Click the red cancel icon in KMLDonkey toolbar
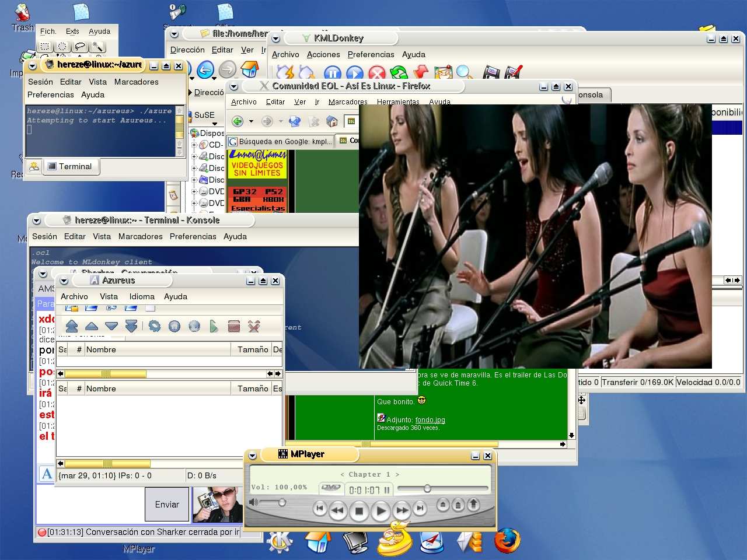 click(x=376, y=73)
